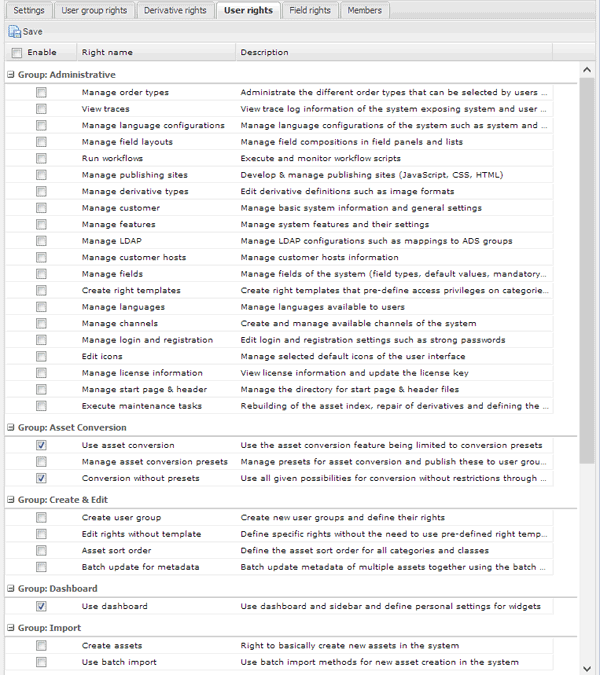
Task: Click 'Execute and monitor workflow scripts' description
Action: (x=321, y=158)
